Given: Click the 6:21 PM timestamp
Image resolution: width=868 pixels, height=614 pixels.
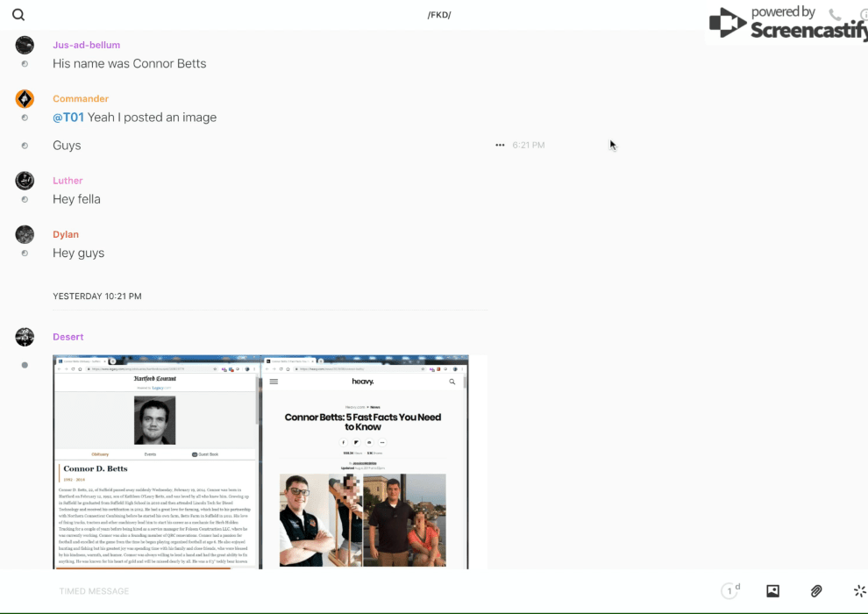Looking at the screenshot, I should point(529,146).
